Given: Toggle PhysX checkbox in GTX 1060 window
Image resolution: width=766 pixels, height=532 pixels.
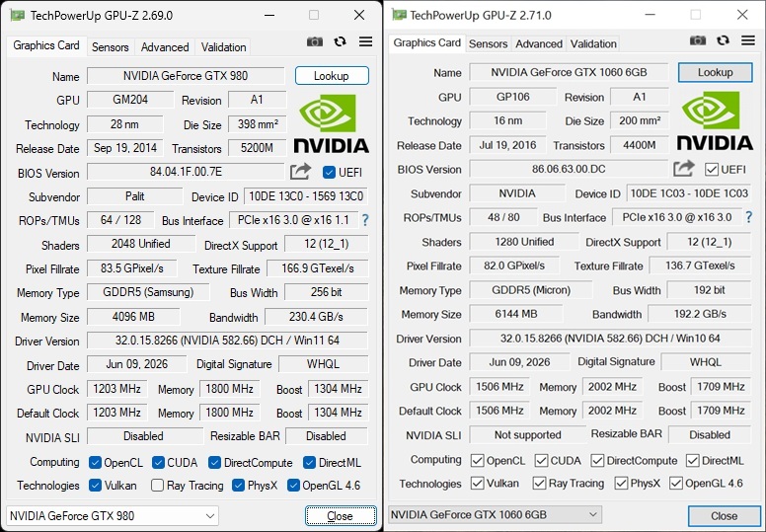Looking at the screenshot, I should [621, 484].
